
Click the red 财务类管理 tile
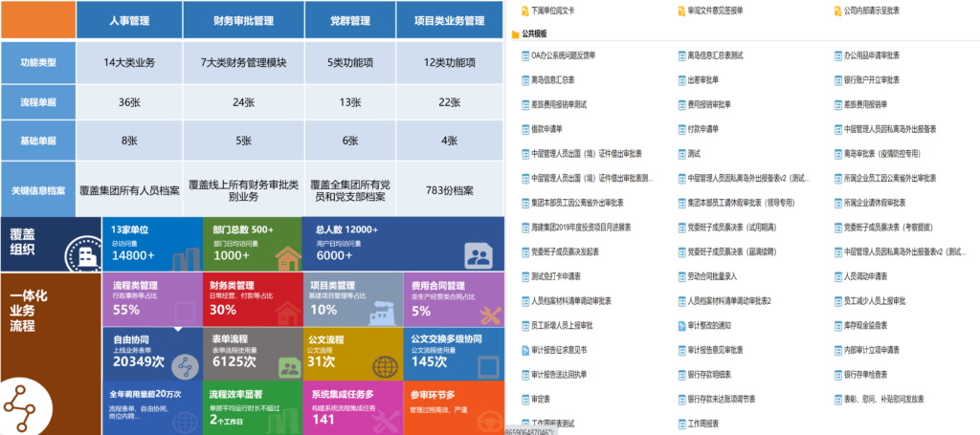[x=250, y=298]
